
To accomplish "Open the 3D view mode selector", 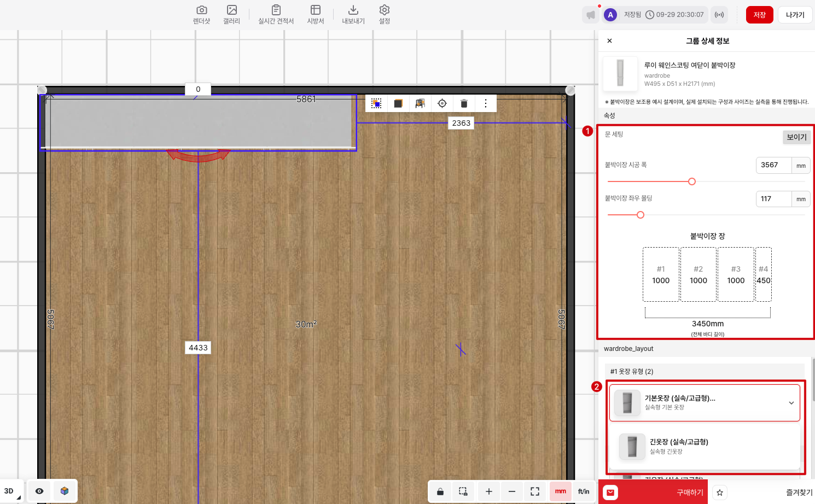I will tap(11, 491).
